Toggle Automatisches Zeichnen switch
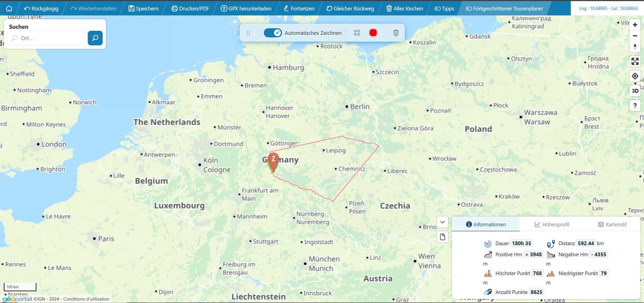644x303 pixels. (x=273, y=33)
